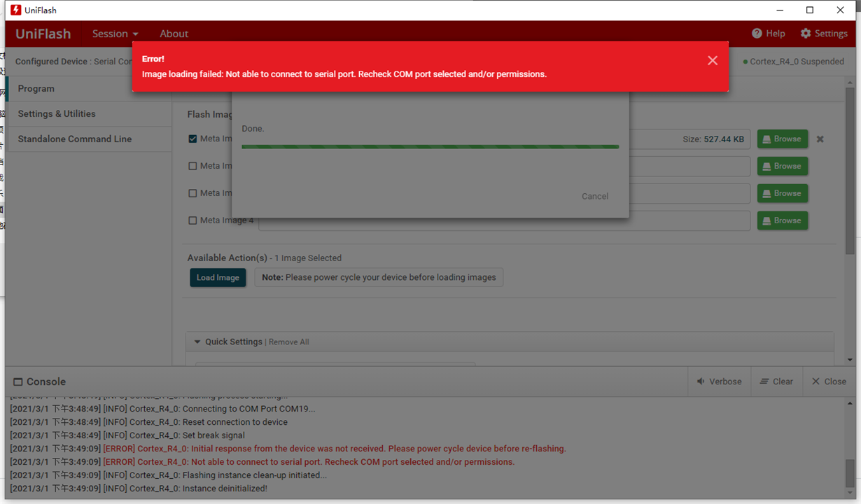Click the green progress bar
The height and width of the screenshot is (504, 861).
tap(430, 146)
